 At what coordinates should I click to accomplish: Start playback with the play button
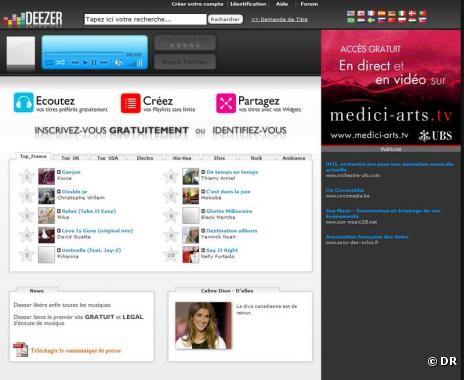click(85, 62)
